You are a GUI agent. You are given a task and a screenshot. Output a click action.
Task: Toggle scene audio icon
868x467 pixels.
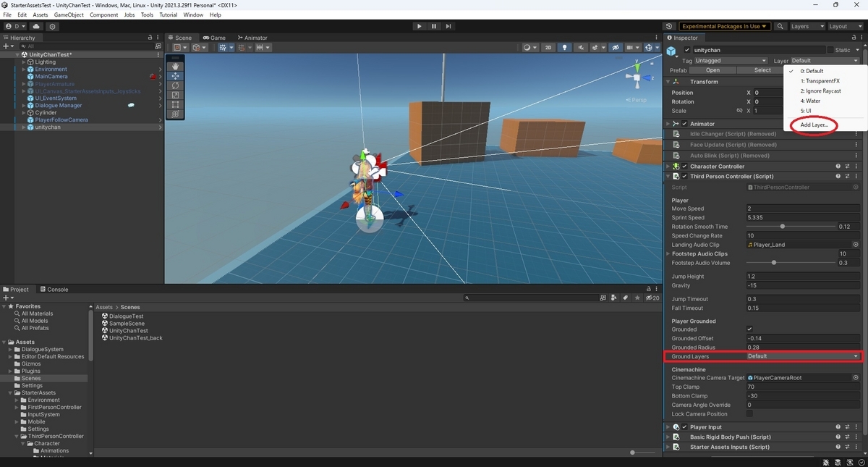[x=580, y=48]
